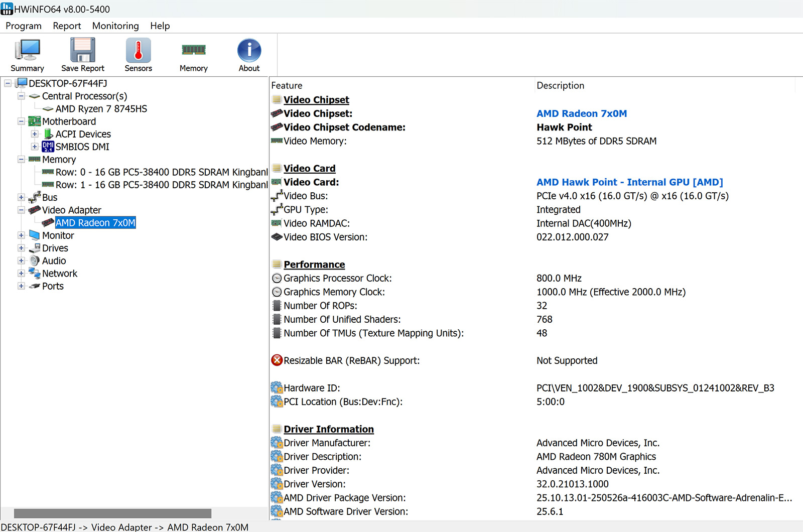
Task: Click the Performance section heading
Action: pos(314,264)
